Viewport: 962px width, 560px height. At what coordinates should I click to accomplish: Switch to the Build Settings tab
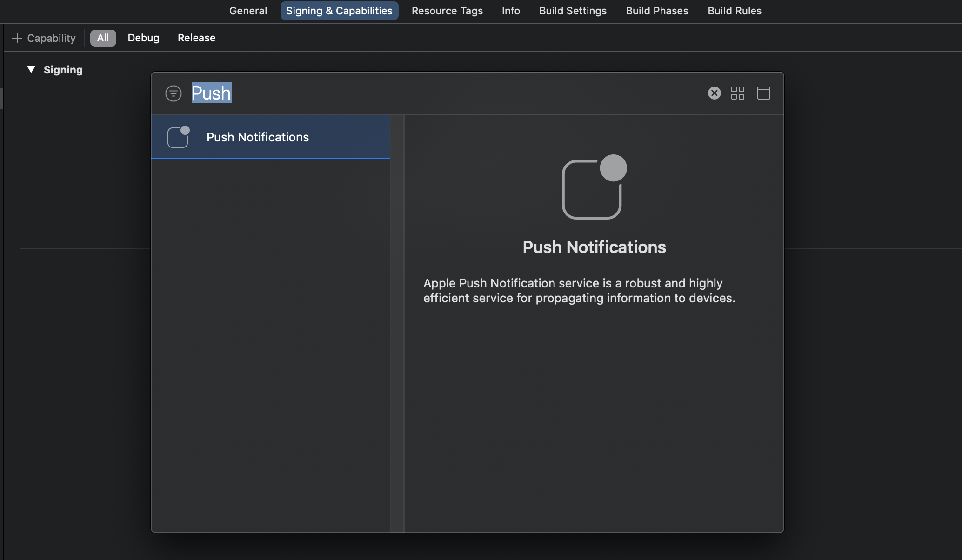point(573,11)
